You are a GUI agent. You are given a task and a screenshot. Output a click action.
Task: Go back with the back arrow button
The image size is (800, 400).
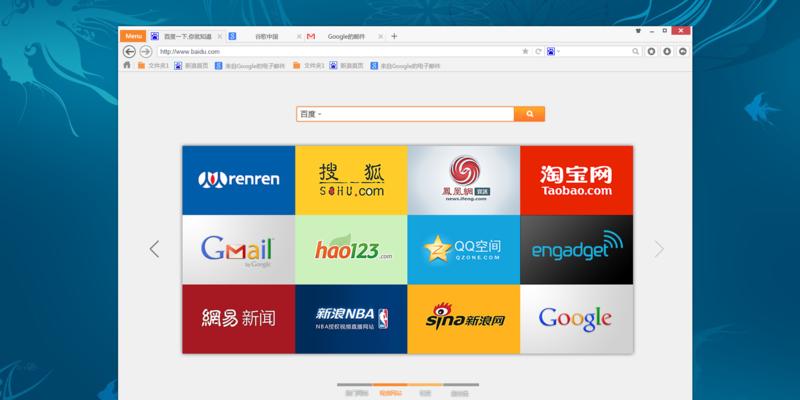pos(130,52)
